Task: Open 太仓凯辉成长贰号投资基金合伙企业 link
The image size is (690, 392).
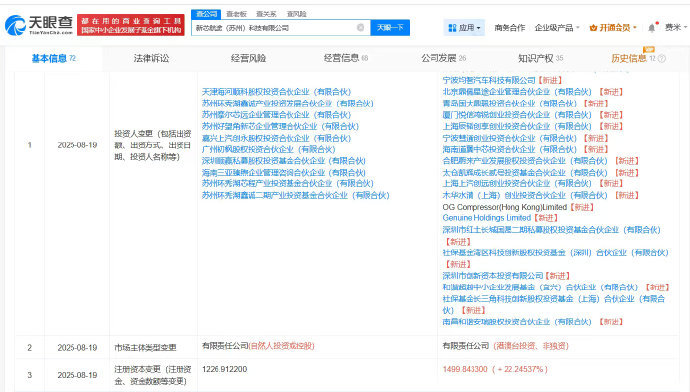Action: (525, 172)
